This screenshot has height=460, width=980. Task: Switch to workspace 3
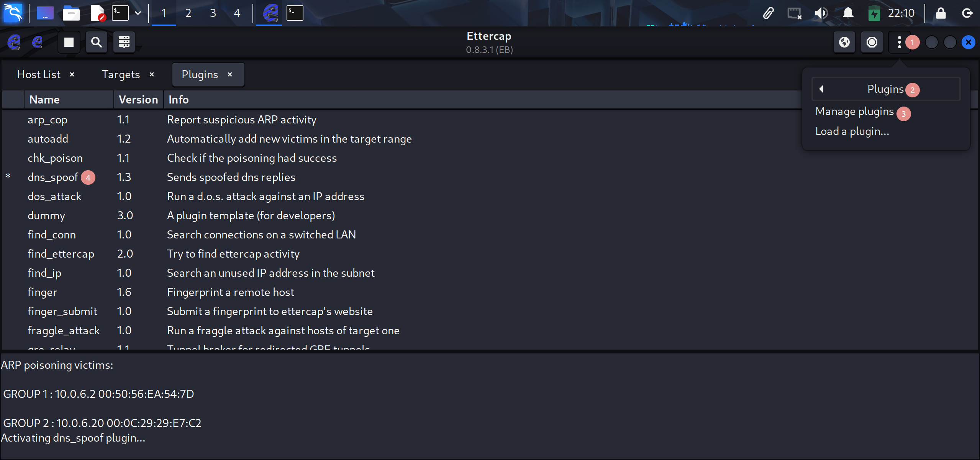point(213,13)
